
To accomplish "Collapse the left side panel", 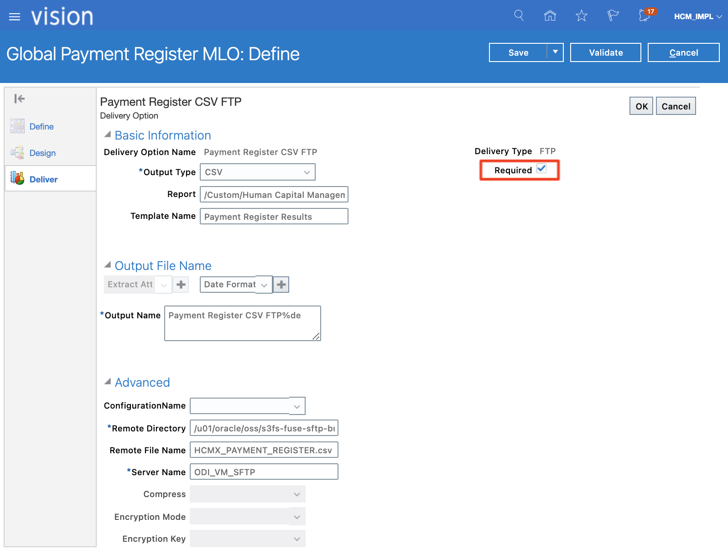I will [x=20, y=99].
